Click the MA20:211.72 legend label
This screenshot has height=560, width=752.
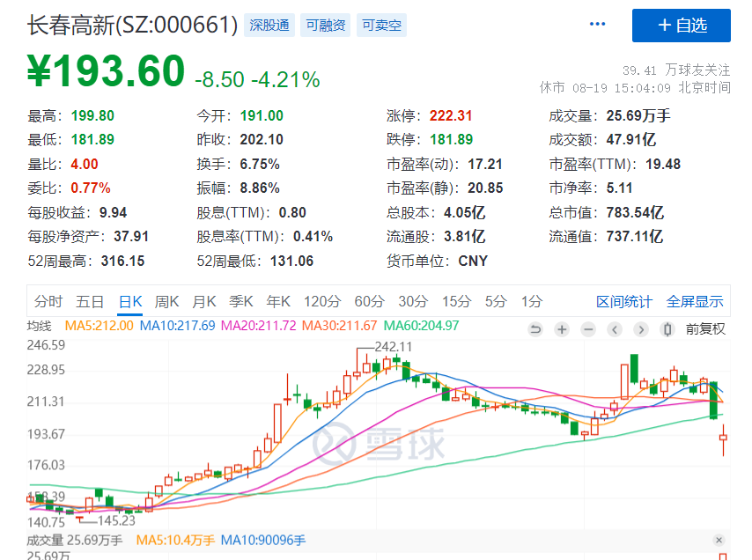tap(259, 326)
